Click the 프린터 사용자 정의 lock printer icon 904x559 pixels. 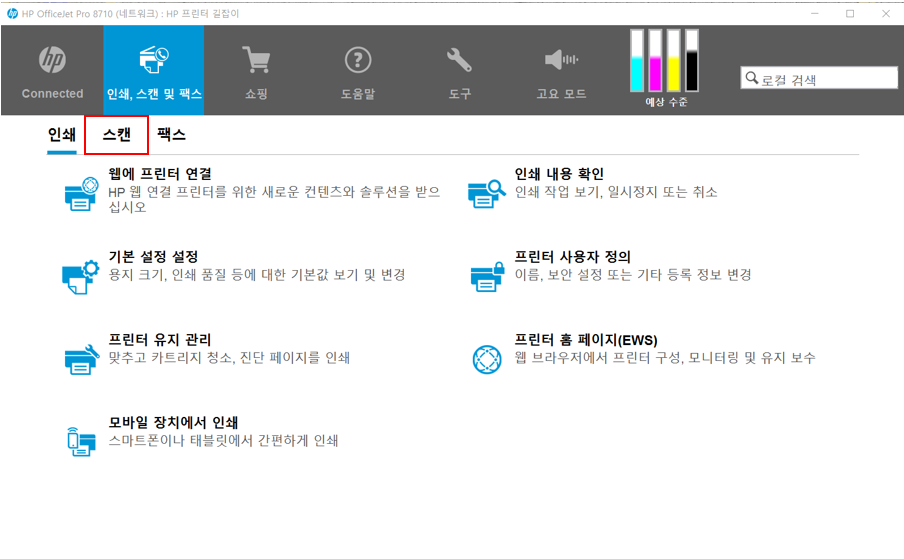point(487,277)
